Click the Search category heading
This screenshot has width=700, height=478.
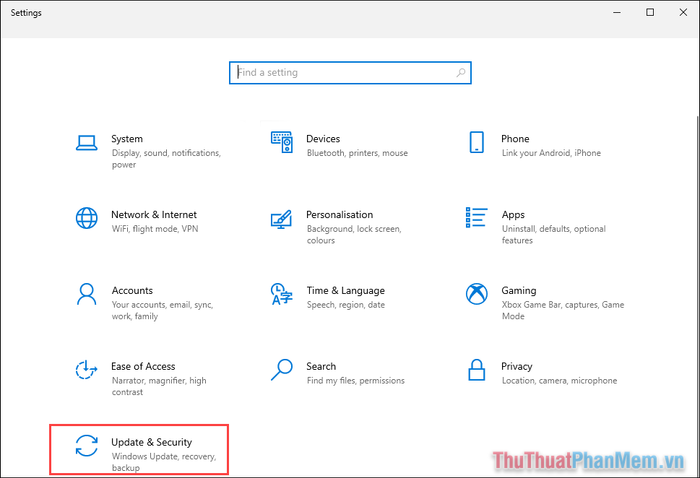point(321,366)
